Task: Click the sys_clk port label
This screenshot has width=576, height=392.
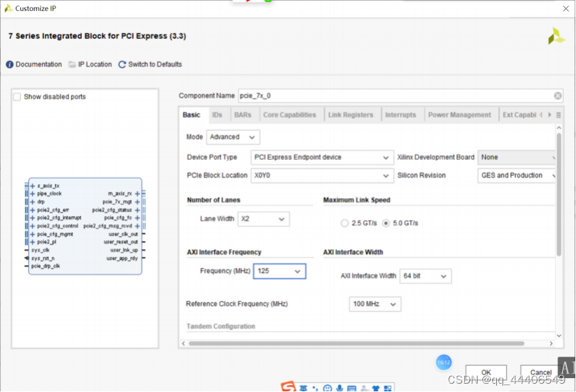Action: [x=40, y=250]
